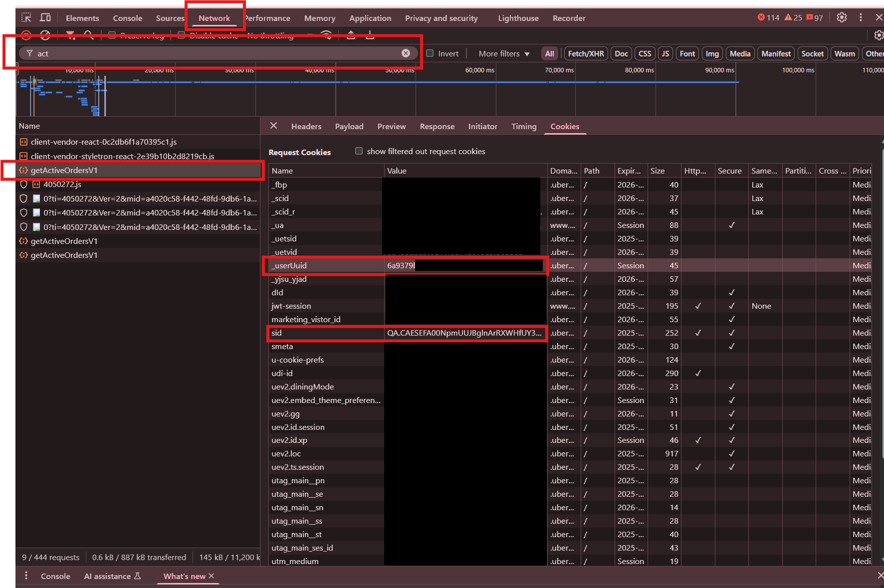
Task: Activate the inspect element picker icon
Action: [x=26, y=18]
